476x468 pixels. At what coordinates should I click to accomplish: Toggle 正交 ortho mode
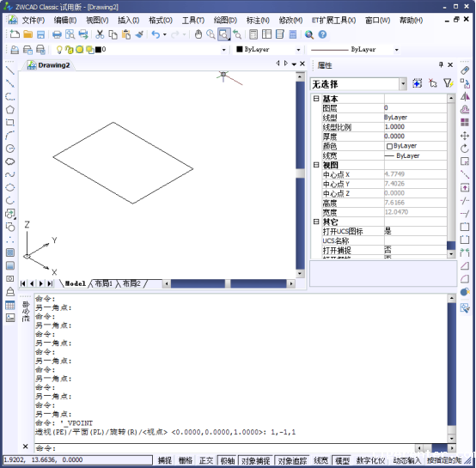tap(206, 460)
